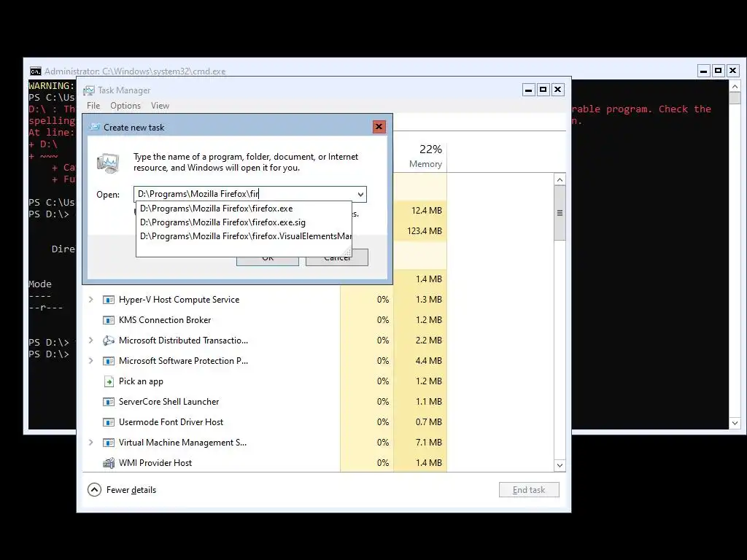
Task: Close the cmd.exe Administrator window
Action: 733,71
